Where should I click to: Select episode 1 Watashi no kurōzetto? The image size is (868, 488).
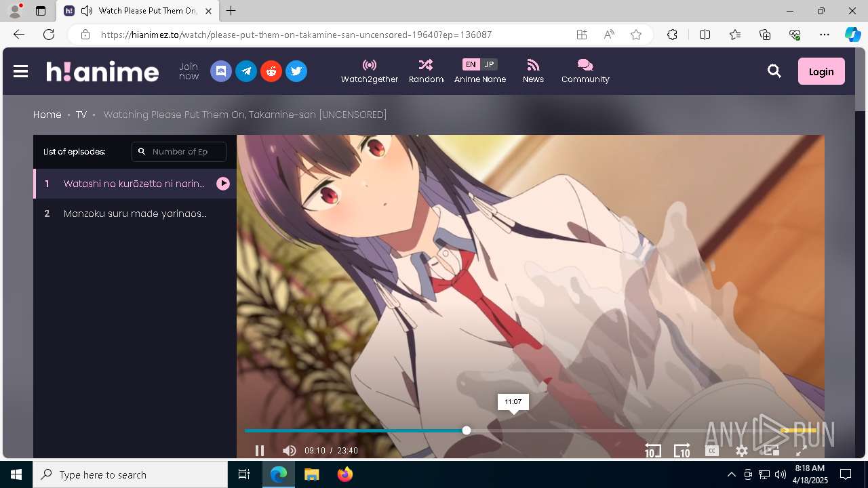[x=135, y=184]
